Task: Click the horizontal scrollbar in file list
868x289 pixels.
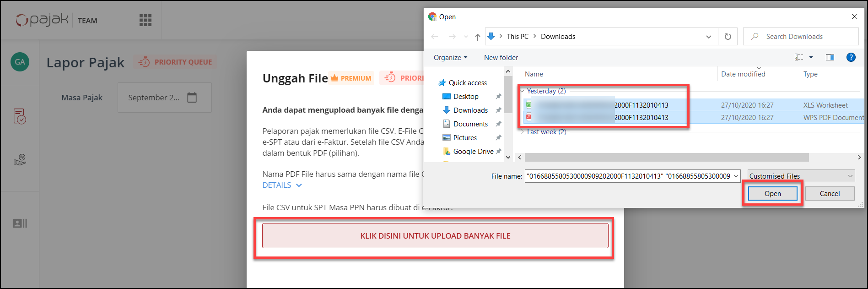Action: [666, 158]
